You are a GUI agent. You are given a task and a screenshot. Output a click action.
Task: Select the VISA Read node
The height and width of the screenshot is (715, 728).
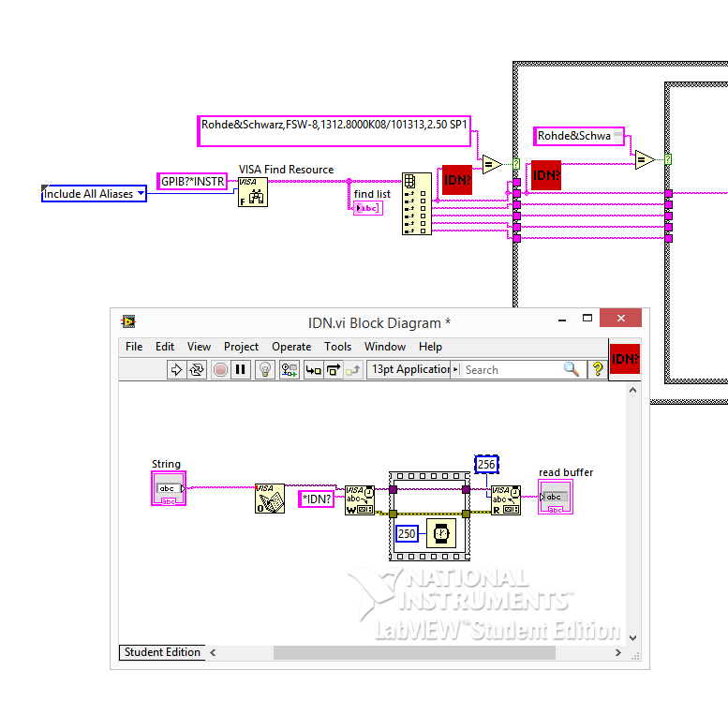(x=506, y=500)
